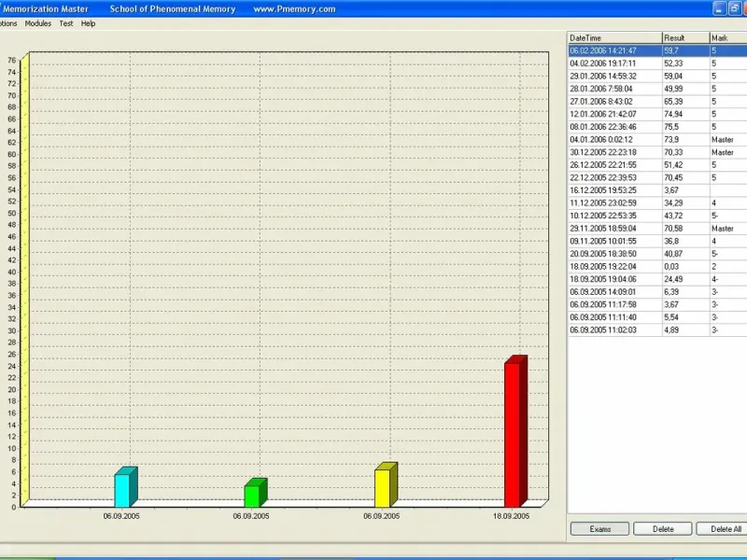
Task: Click result value 65,39
Action: (x=673, y=102)
